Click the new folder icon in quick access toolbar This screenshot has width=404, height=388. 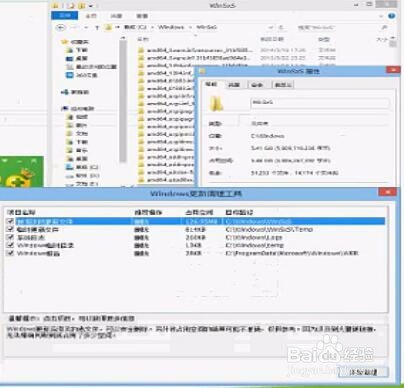(x=81, y=5)
